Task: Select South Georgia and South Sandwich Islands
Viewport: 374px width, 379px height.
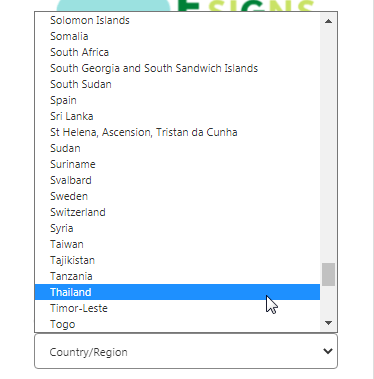Action: coord(177,68)
